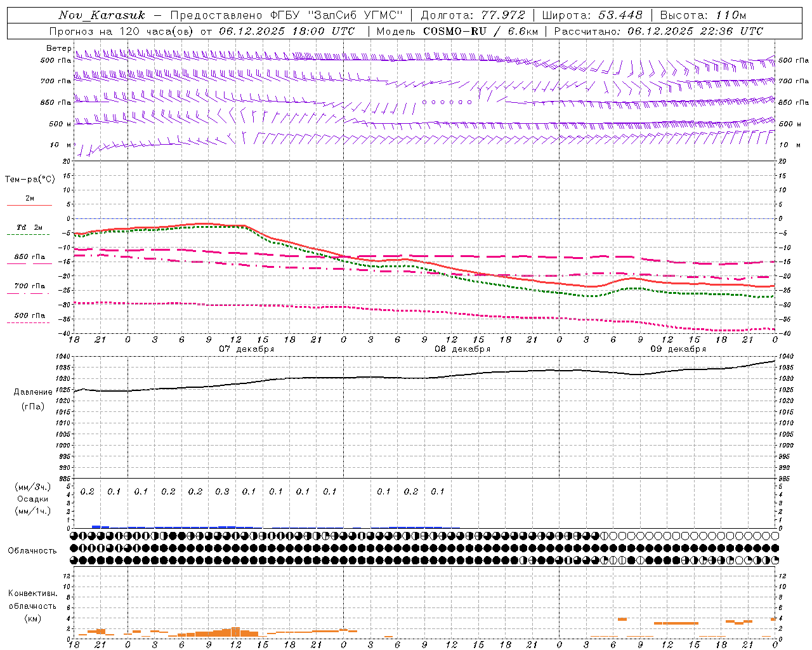This screenshot has height=650, width=812.
Task: Click the model name COSMO-RU / 6.6км
Action: 481,31
